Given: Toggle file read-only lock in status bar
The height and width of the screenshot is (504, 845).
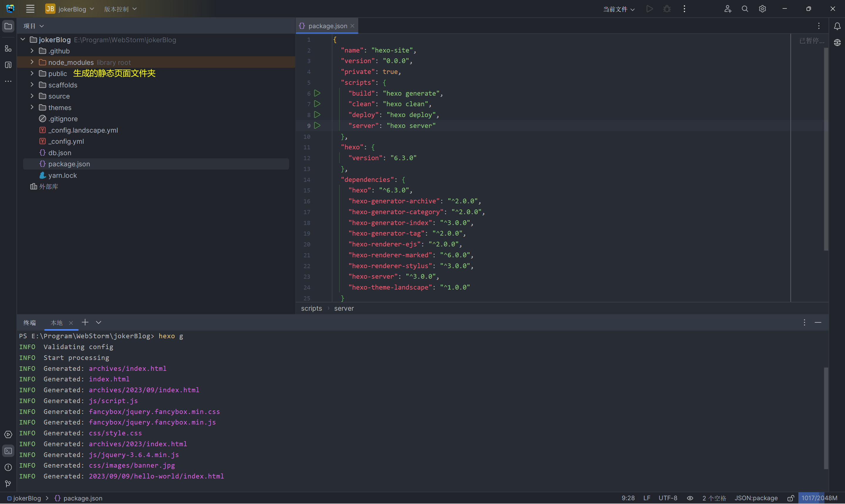Looking at the screenshot, I should (x=791, y=498).
